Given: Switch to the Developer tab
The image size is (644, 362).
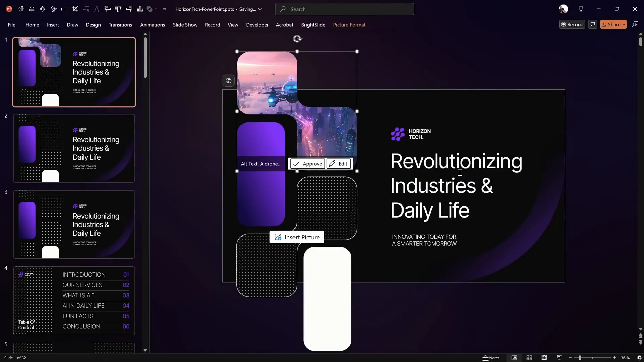Looking at the screenshot, I should (257, 25).
